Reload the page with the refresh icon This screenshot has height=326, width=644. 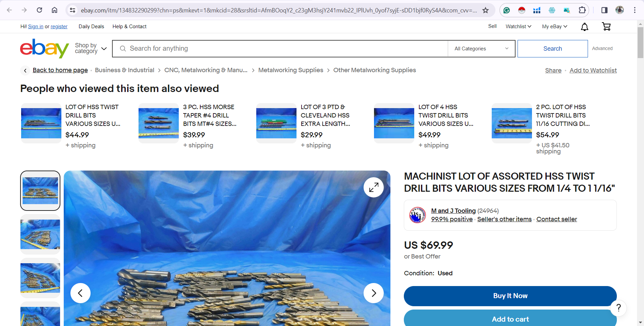click(x=39, y=10)
